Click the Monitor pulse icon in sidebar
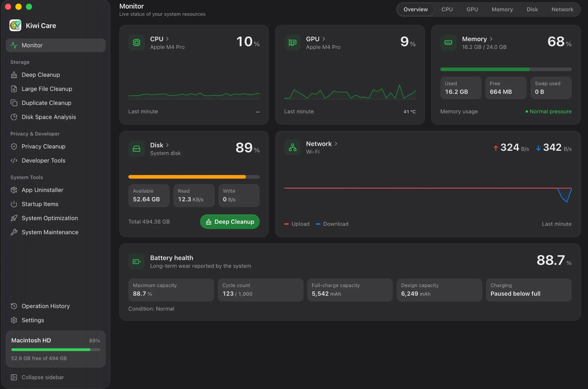This screenshot has height=389, width=588. (14, 45)
